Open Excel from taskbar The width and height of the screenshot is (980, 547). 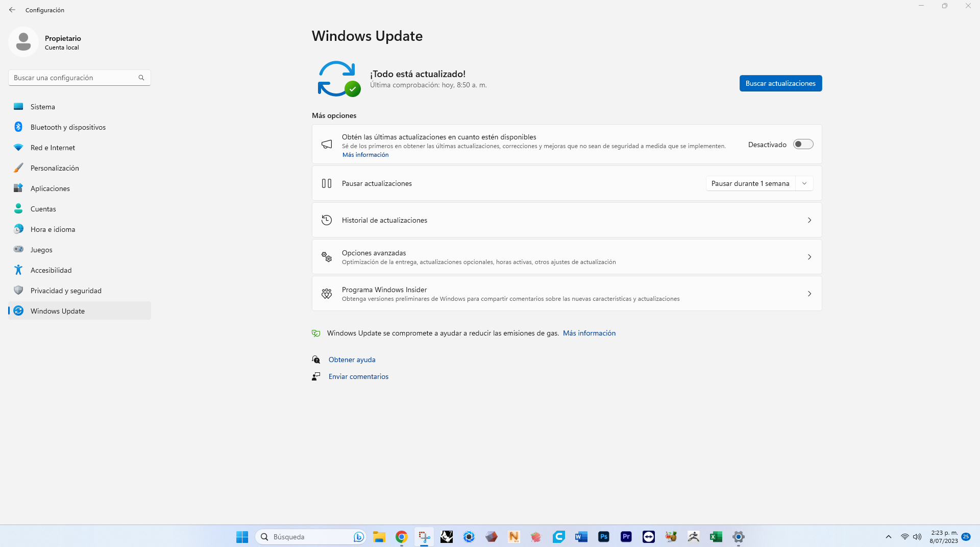tap(716, 537)
